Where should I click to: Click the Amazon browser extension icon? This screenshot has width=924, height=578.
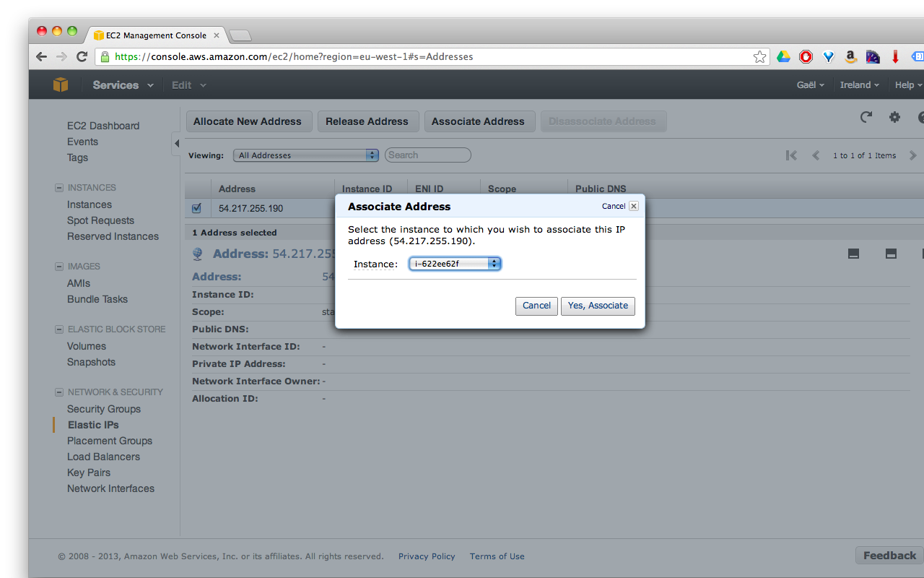850,56
